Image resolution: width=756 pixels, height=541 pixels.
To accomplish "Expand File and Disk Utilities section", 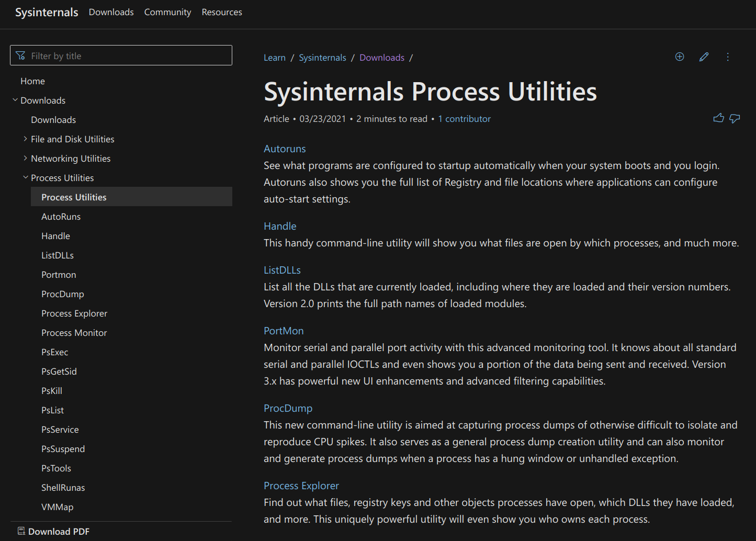I will coord(26,139).
